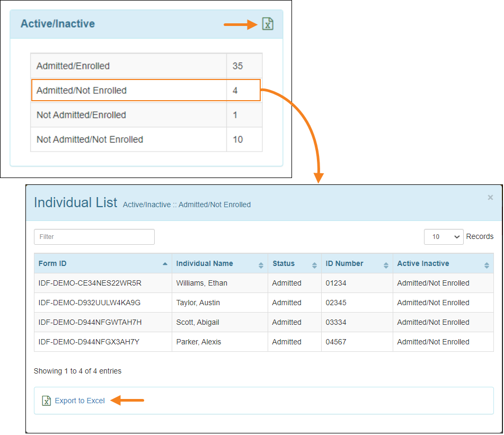
Task: Sort by Form ID column arrow
Action: pos(165,264)
